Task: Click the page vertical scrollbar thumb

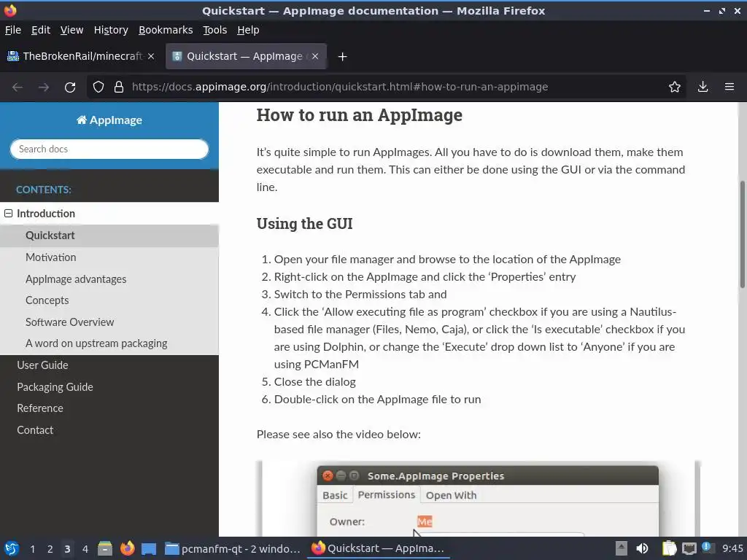Action: pyautogui.click(x=742, y=234)
